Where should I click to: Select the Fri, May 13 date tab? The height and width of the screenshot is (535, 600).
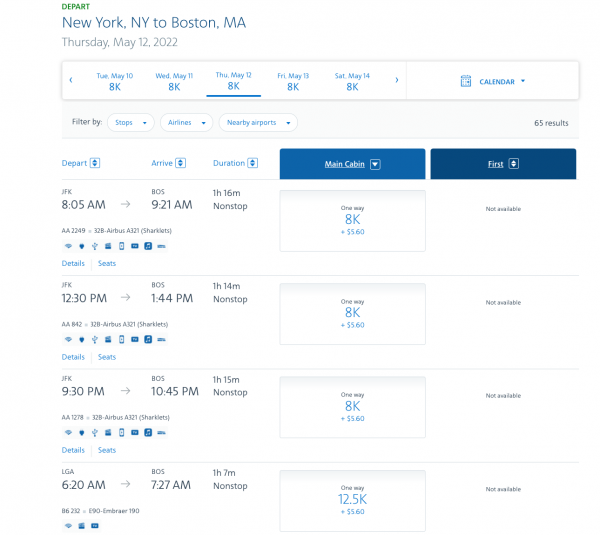pyautogui.click(x=293, y=81)
